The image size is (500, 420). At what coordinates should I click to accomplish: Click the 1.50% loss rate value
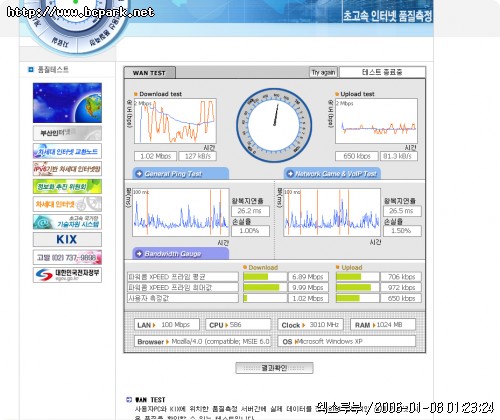(402, 231)
